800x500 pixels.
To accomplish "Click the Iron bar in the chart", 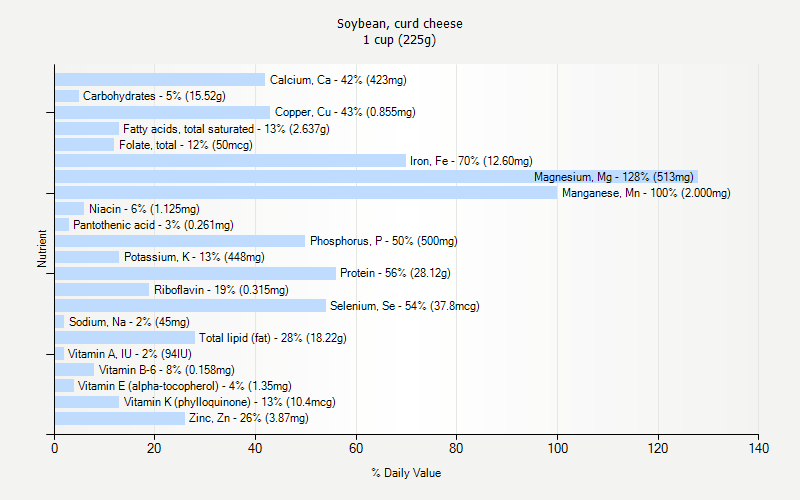I will tap(230, 161).
